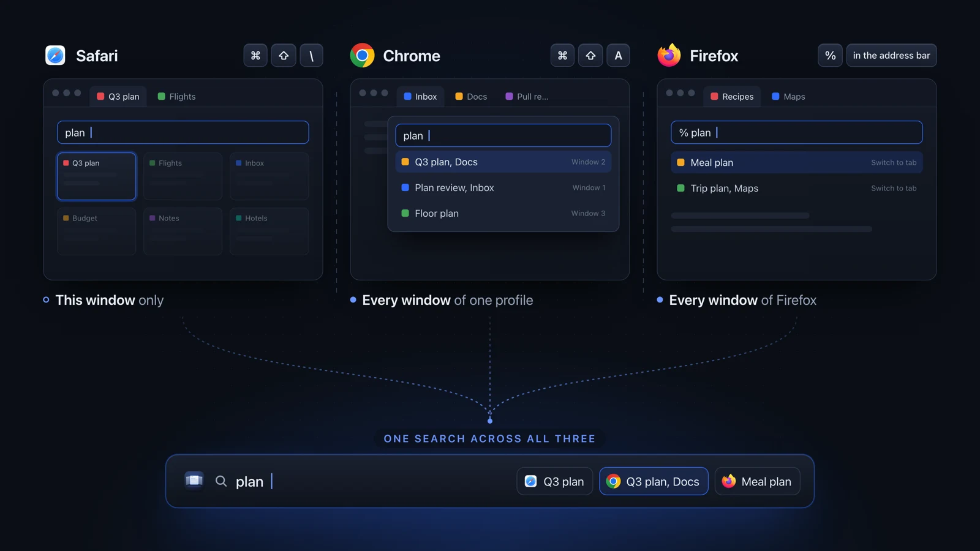This screenshot has width=980, height=551.
Task: Click 'Every window of one profile' caption
Action: (x=448, y=300)
